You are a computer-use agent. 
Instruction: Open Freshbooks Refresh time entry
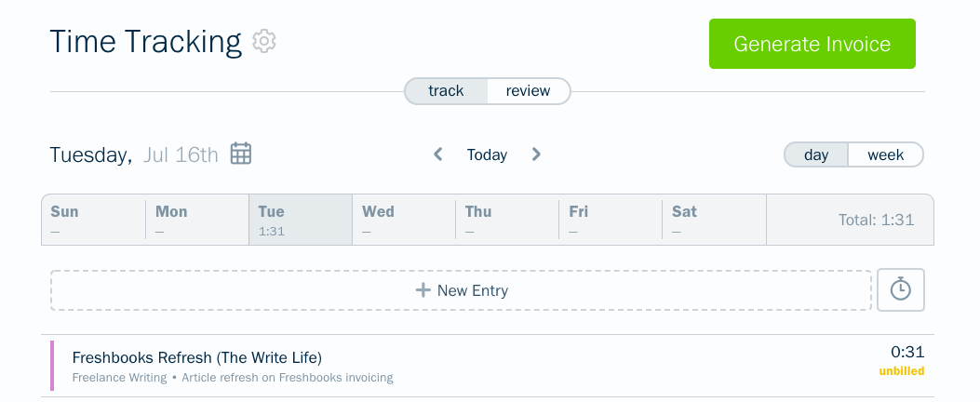(x=488, y=366)
